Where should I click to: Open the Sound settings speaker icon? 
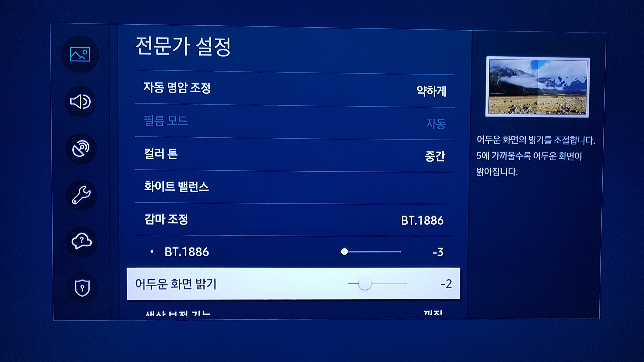tap(80, 102)
